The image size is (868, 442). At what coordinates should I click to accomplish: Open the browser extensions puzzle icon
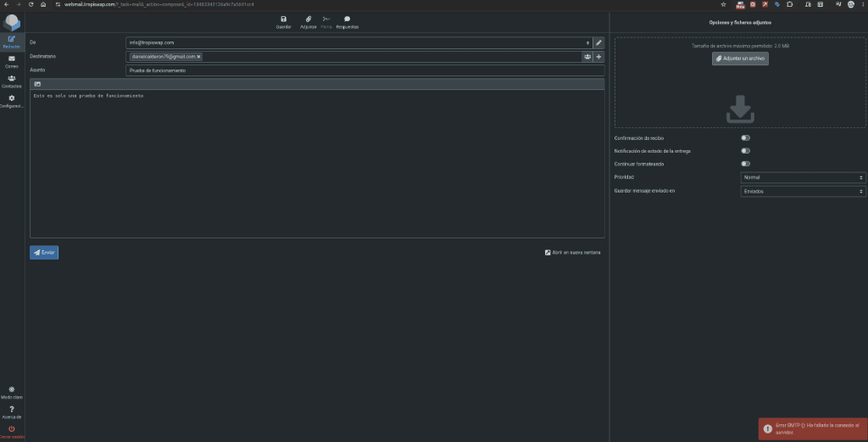pos(789,4)
